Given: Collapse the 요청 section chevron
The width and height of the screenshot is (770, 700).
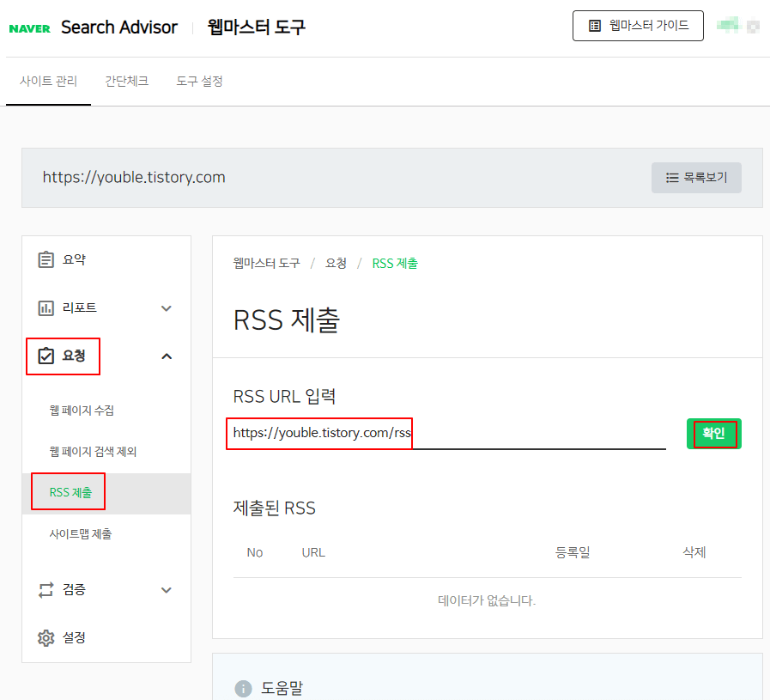Looking at the screenshot, I should coord(166,356).
